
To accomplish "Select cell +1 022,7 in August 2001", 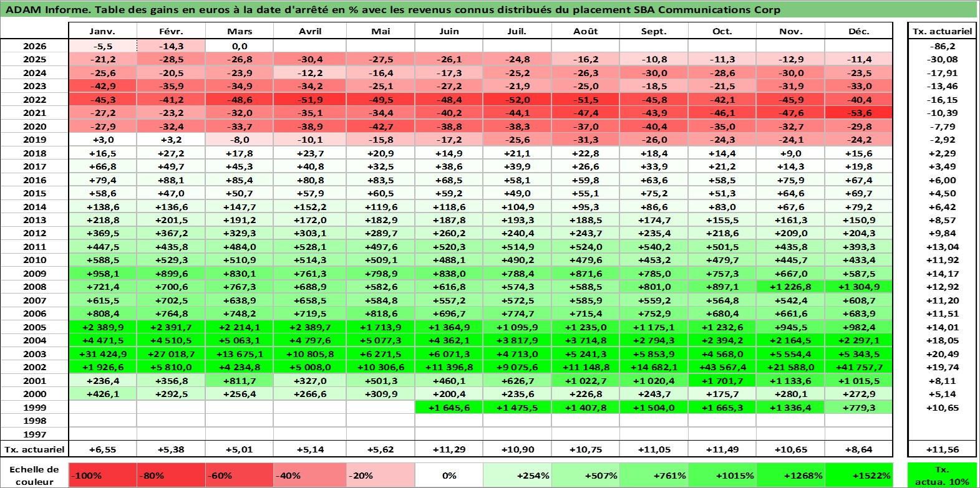I will tap(585, 381).
